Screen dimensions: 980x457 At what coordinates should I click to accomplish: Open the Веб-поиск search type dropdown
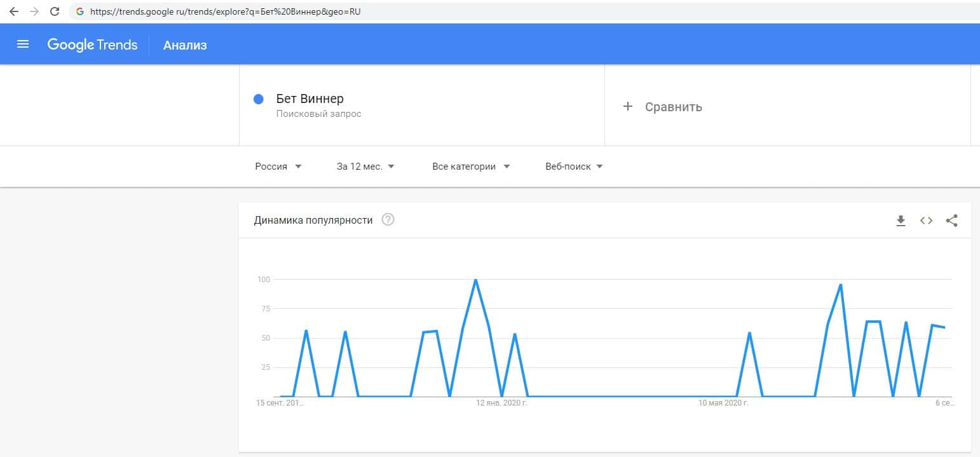point(574,167)
